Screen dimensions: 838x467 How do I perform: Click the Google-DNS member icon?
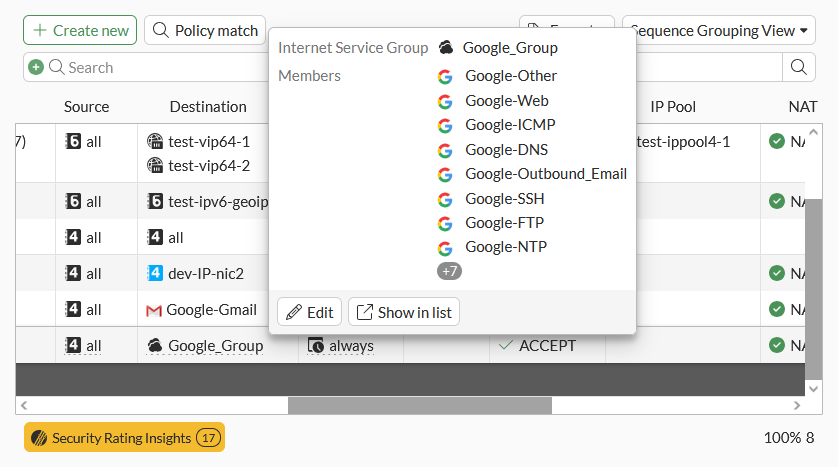(x=445, y=150)
